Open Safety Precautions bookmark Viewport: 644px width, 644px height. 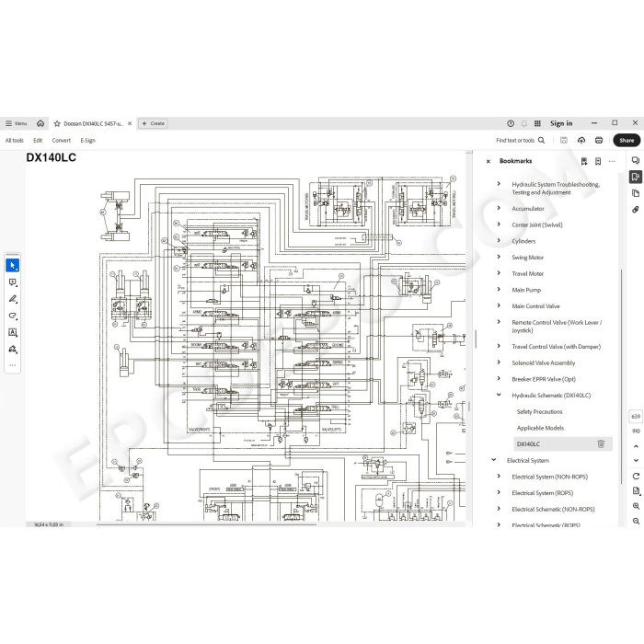click(539, 411)
